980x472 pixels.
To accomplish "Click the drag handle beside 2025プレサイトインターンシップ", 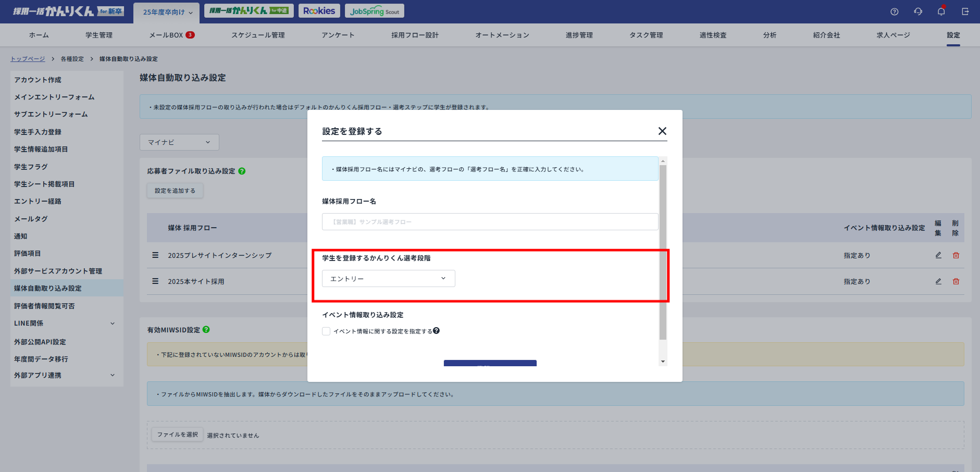I will pos(155,255).
